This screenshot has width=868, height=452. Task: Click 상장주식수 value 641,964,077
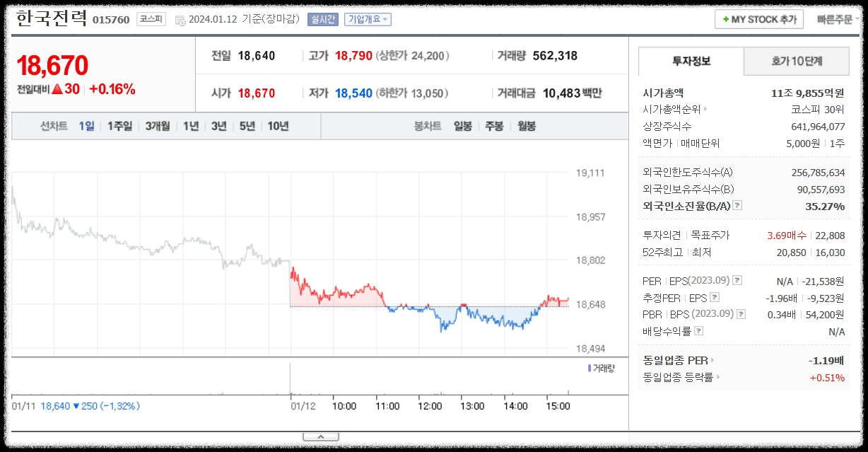click(x=818, y=127)
